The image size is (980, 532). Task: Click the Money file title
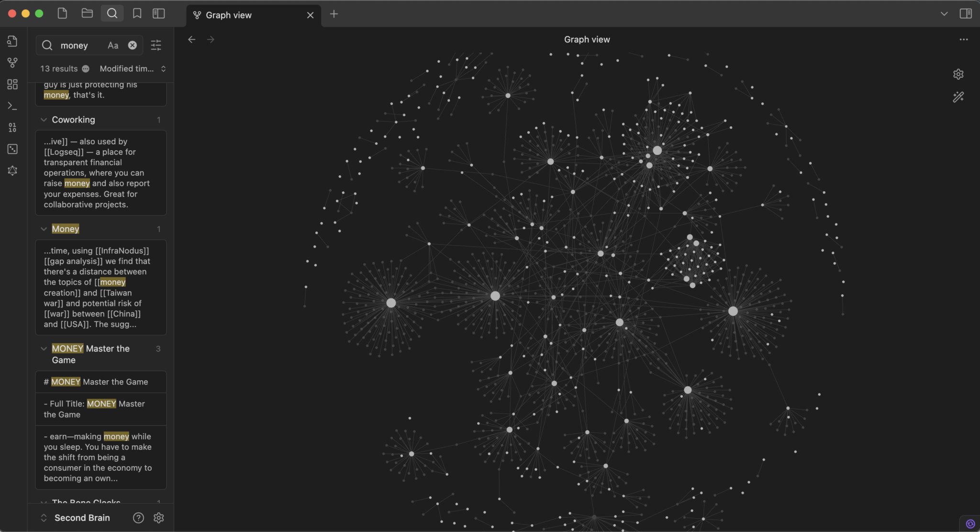(66, 229)
